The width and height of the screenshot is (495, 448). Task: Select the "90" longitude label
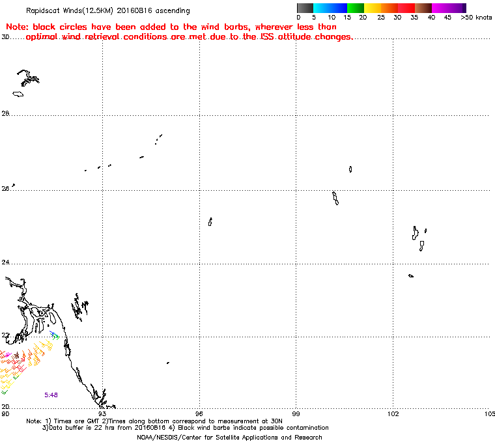pos(5,413)
